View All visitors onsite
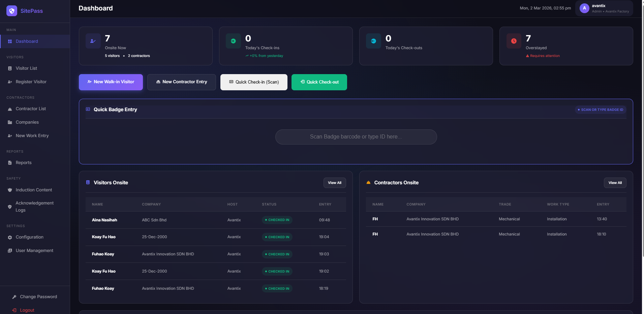Screen dimensions: 644x314 [x=334, y=183]
